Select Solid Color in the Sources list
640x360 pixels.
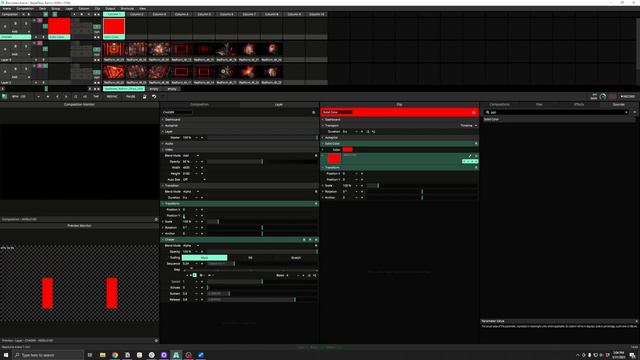[491, 120]
